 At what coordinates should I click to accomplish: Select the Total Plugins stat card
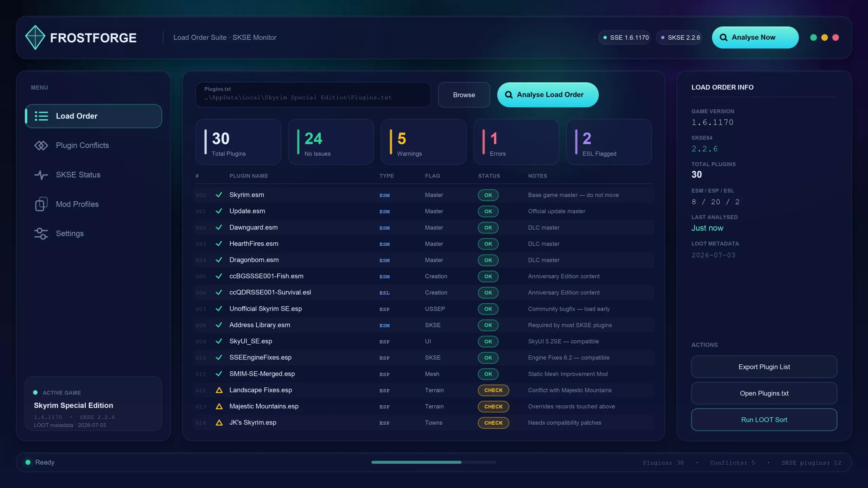238,142
